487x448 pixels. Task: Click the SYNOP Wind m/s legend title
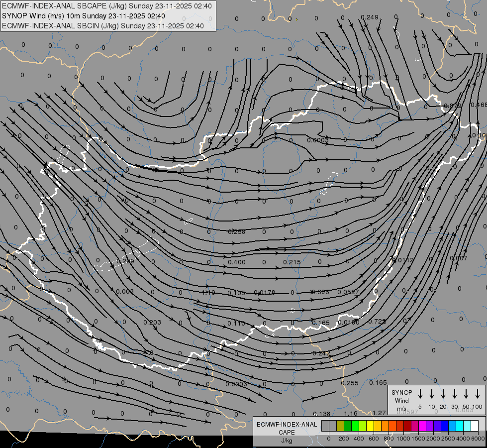[401, 400]
